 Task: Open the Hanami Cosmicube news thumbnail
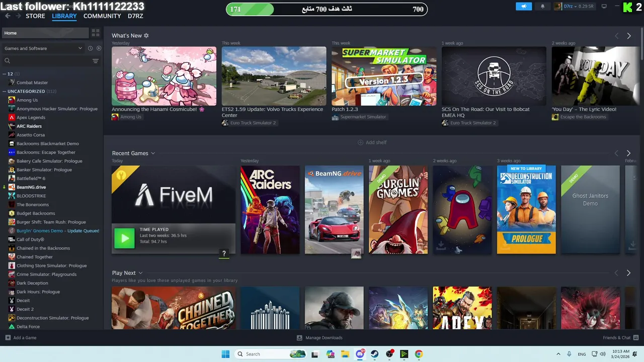(164, 76)
